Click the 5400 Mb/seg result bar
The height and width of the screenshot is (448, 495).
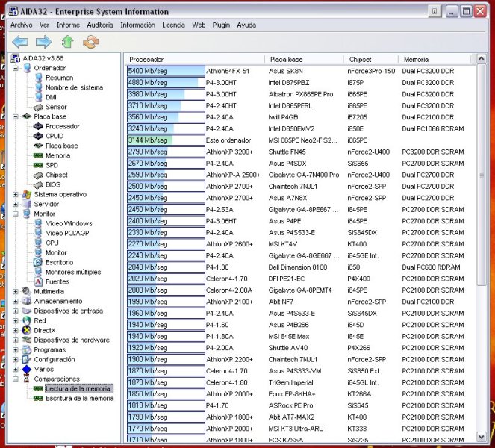(166, 71)
